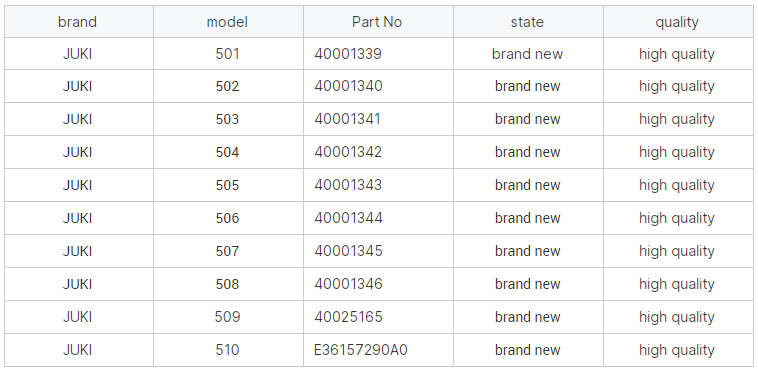
Task: Click model 501 cell
Action: (x=228, y=54)
